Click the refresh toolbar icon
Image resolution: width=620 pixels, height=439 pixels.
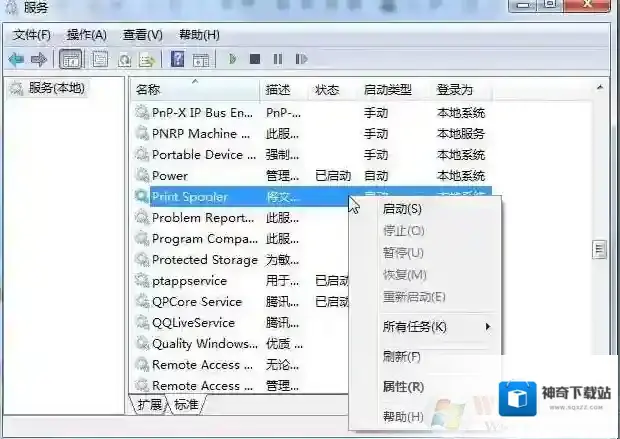pyautogui.click(x=125, y=60)
